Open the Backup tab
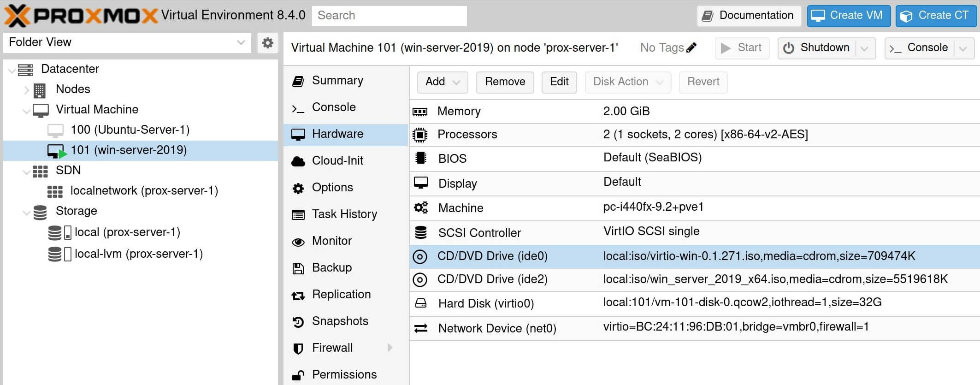 click(346, 268)
